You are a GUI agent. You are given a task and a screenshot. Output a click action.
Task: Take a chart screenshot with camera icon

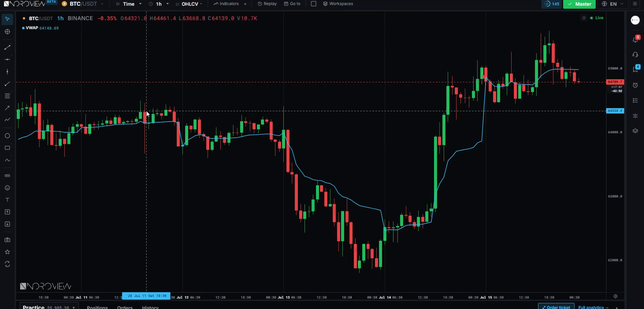click(7, 240)
